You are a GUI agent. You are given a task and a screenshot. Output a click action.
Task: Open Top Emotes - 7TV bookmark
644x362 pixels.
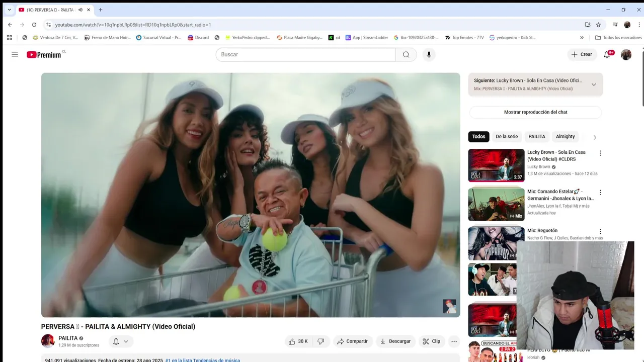[464, 37]
